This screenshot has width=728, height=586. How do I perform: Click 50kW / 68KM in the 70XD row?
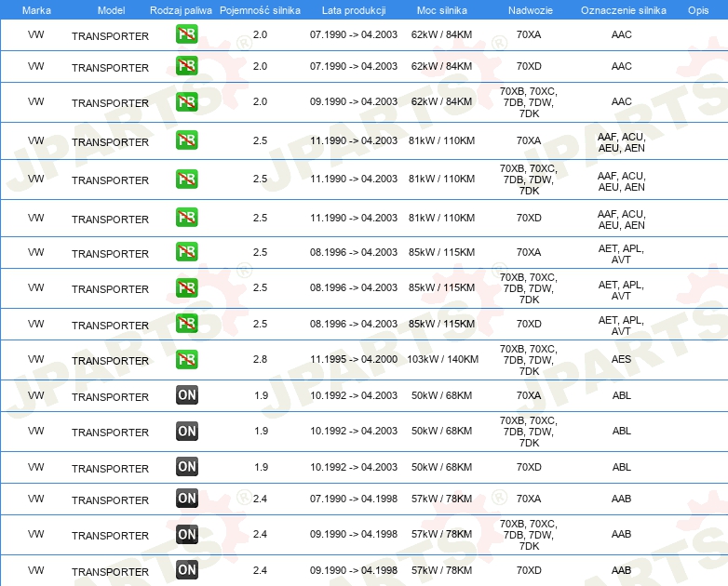click(442, 467)
